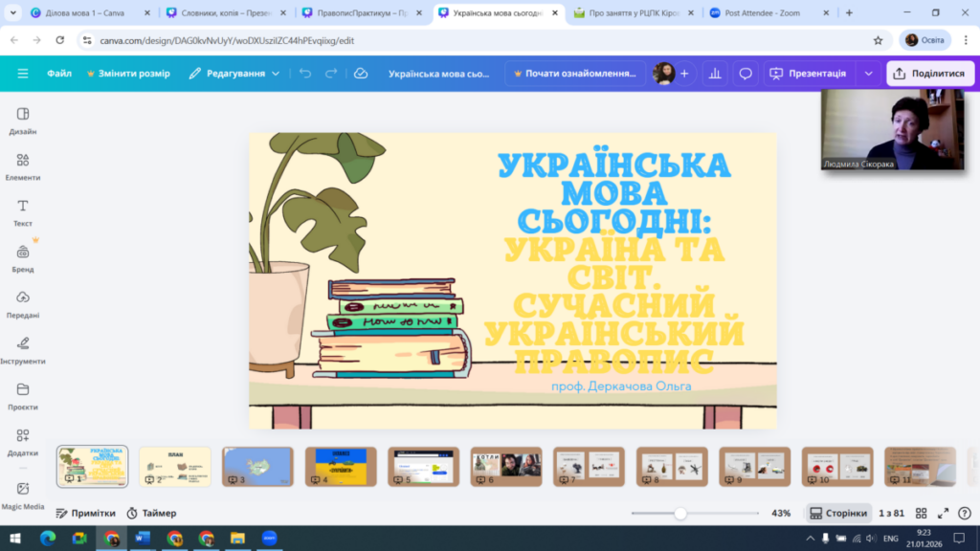Open the analytics chart icon

pos(713,74)
